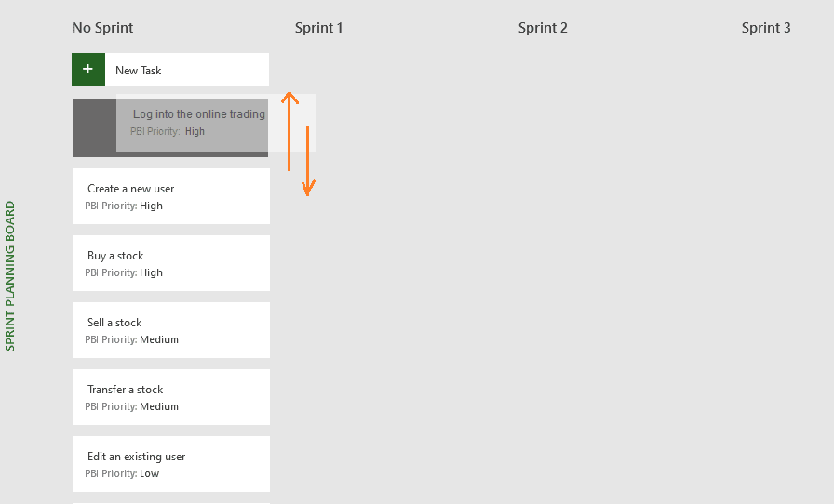Open the Edit an existing user card
This screenshot has width=834, height=504.
[171, 464]
